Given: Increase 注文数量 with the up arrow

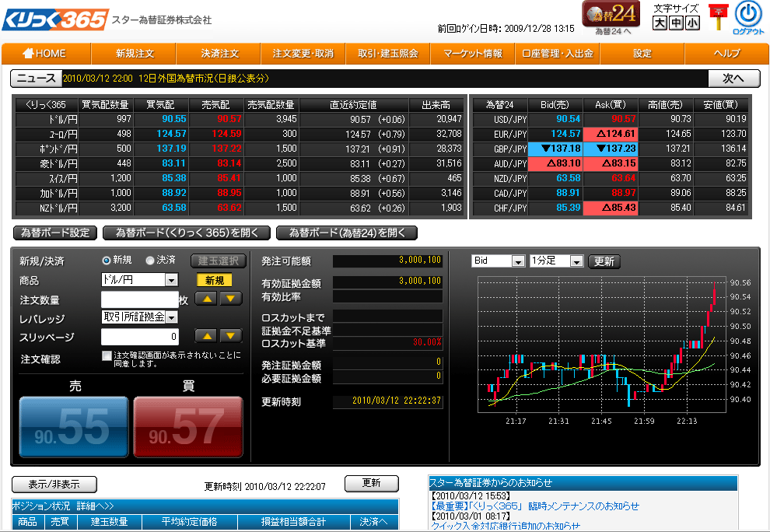Looking at the screenshot, I should pyautogui.click(x=207, y=298).
